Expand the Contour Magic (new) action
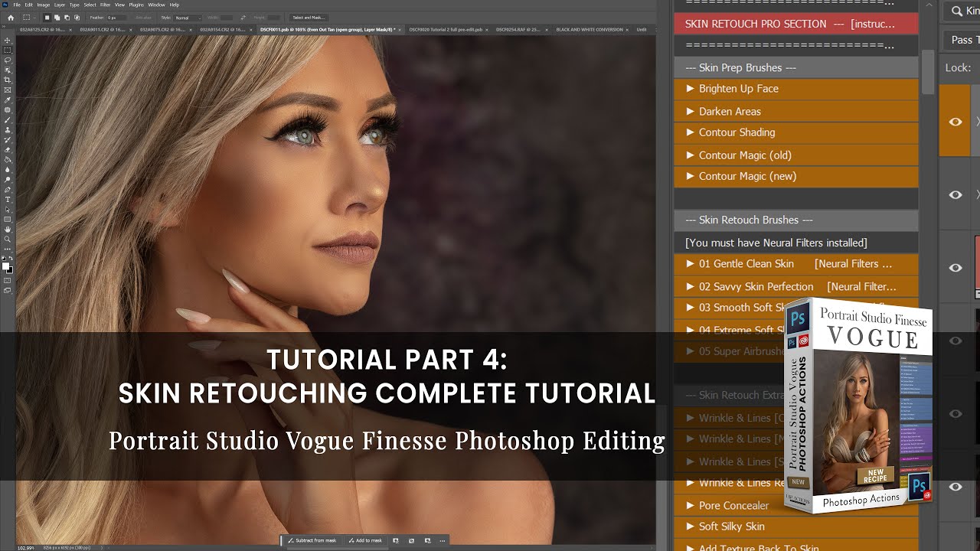Screen dimensions: 980x551 point(691,176)
